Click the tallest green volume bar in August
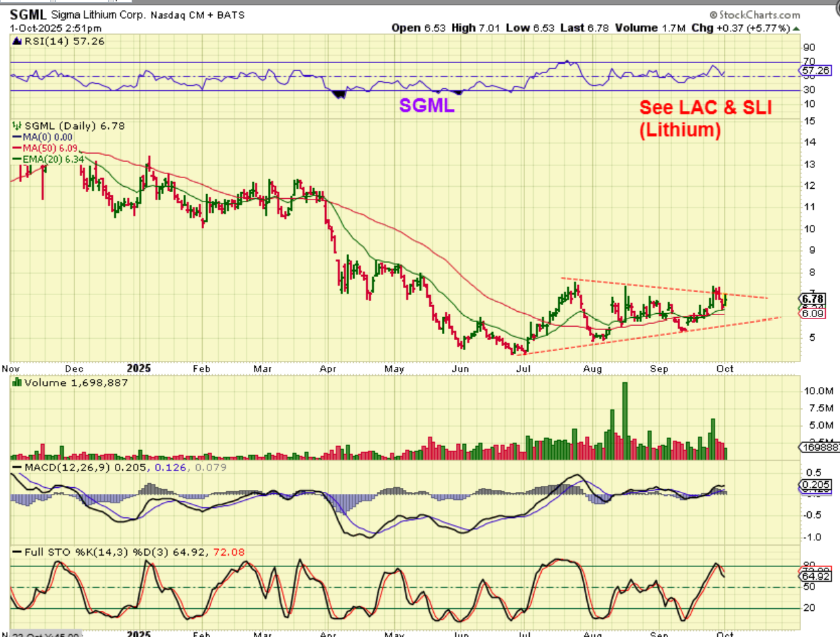Screen dimensions: 840x637 624,421
